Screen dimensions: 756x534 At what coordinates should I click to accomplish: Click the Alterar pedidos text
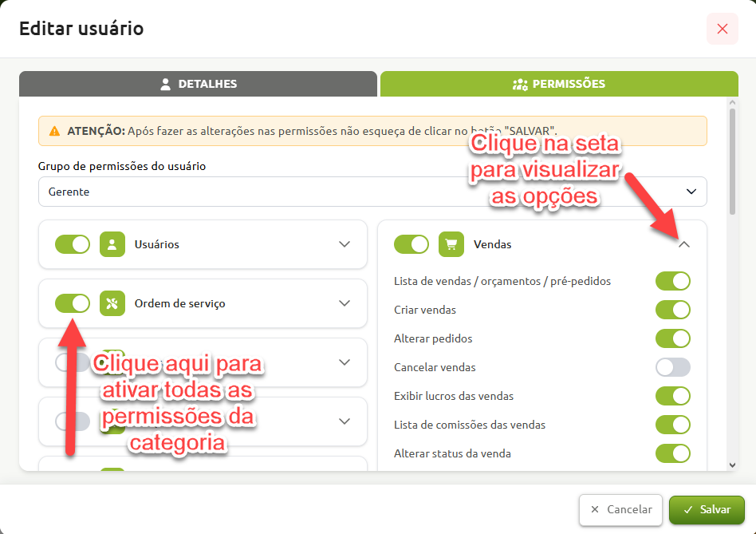point(433,338)
